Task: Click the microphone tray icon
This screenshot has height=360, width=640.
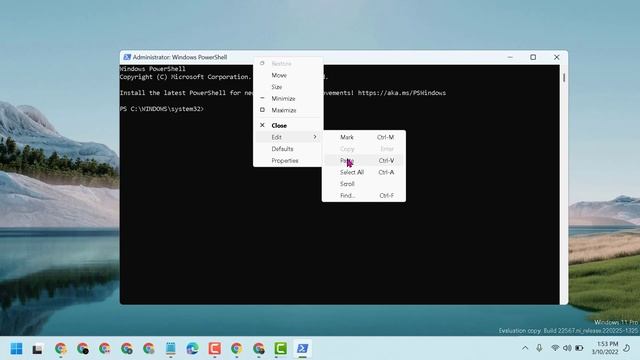Action: pos(539,348)
